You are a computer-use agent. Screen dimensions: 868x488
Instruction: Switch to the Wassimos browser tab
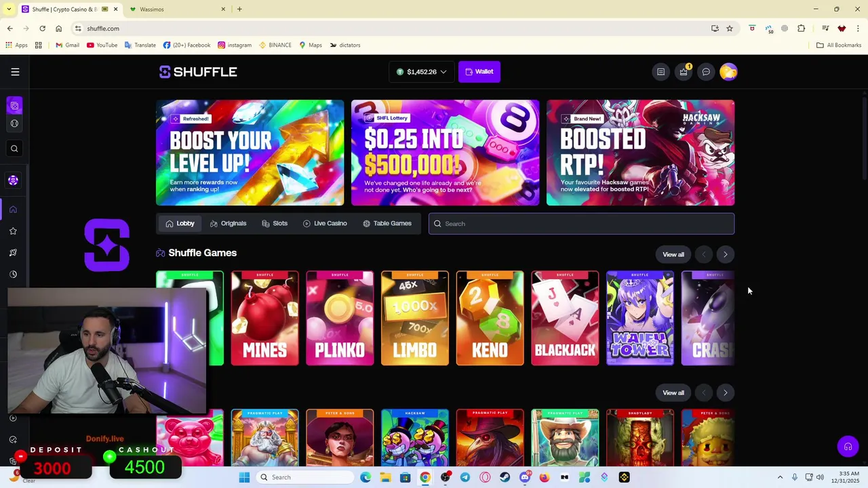pyautogui.click(x=178, y=9)
